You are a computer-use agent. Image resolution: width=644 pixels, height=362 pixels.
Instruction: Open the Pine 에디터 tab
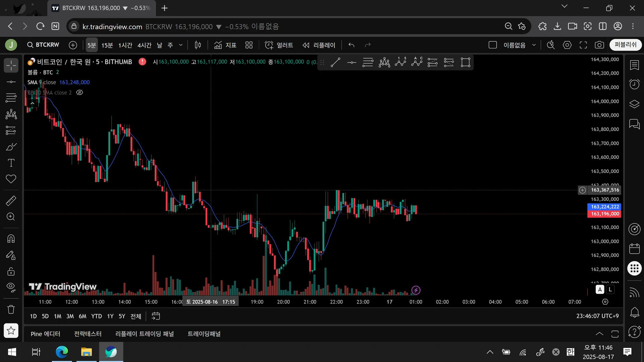pos(45,334)
